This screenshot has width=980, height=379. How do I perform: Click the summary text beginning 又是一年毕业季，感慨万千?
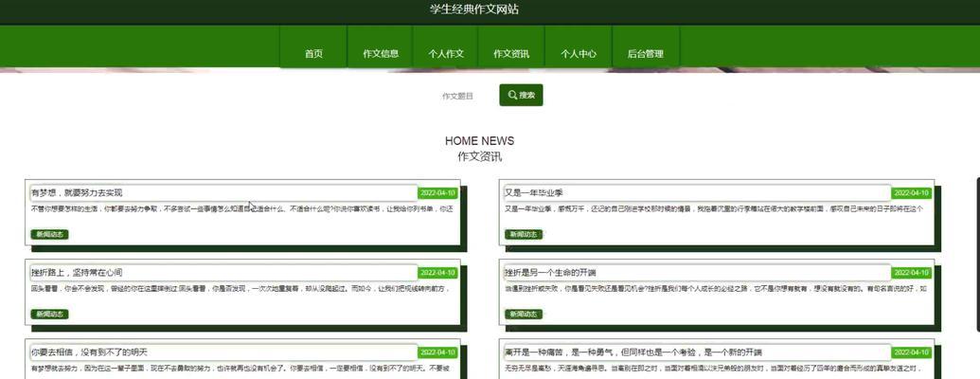click(x=714, y=208)
